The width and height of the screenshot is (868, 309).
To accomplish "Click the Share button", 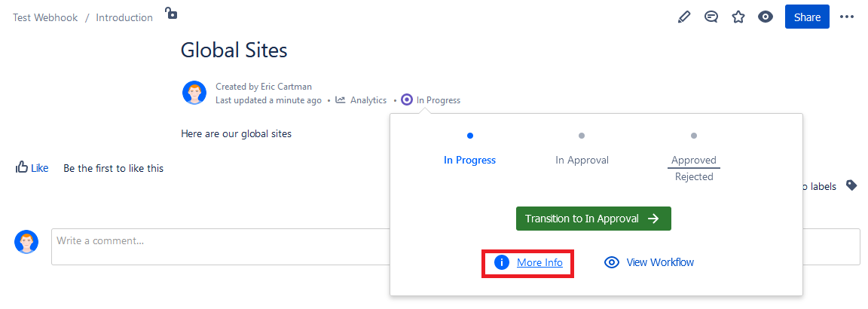I will (x=807, y=17).
